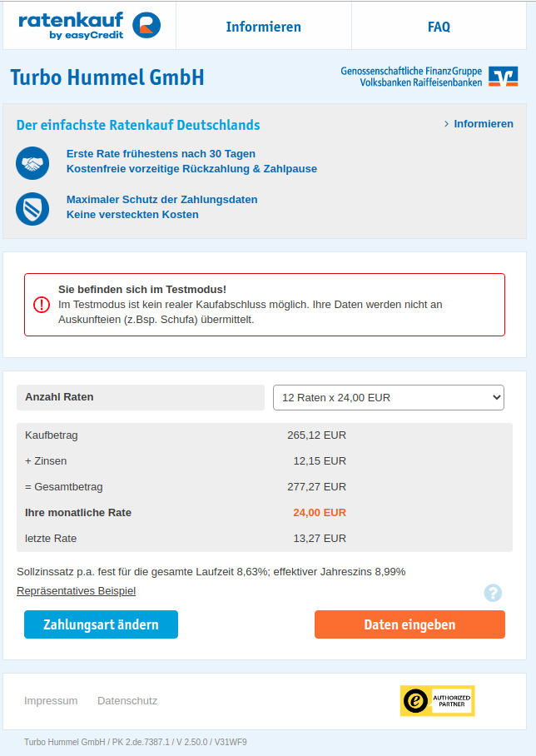Click the Volksbanken Raiffeisenbanken logo icon
The image size is (536, 756).
point(504,77)
